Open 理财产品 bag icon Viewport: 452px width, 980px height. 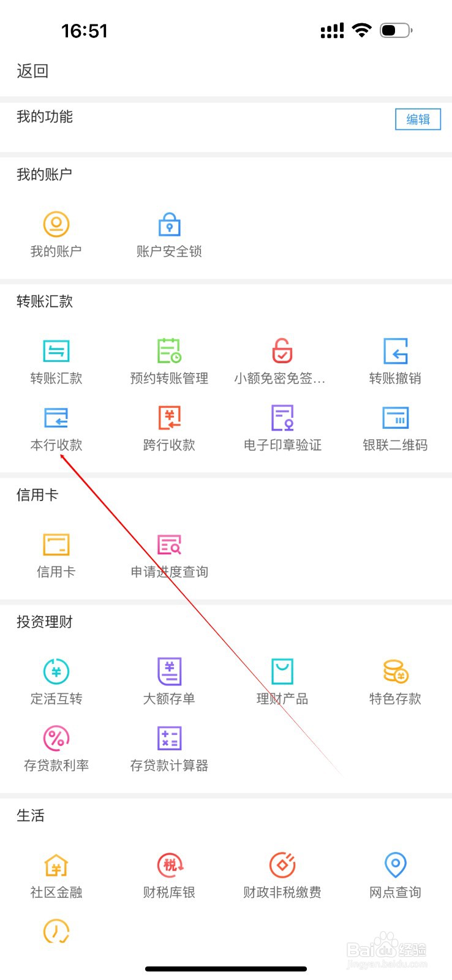tap(282, 671)
